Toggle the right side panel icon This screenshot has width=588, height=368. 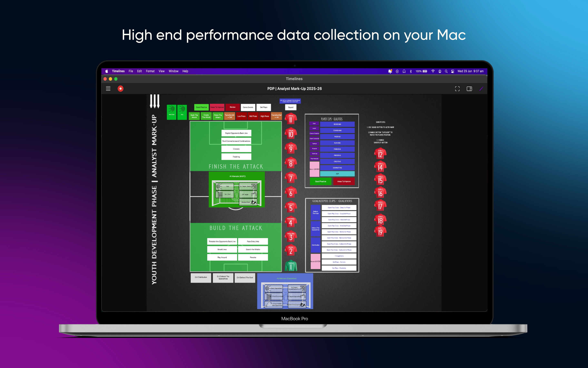pyautogui.click(x=469, y=89)
